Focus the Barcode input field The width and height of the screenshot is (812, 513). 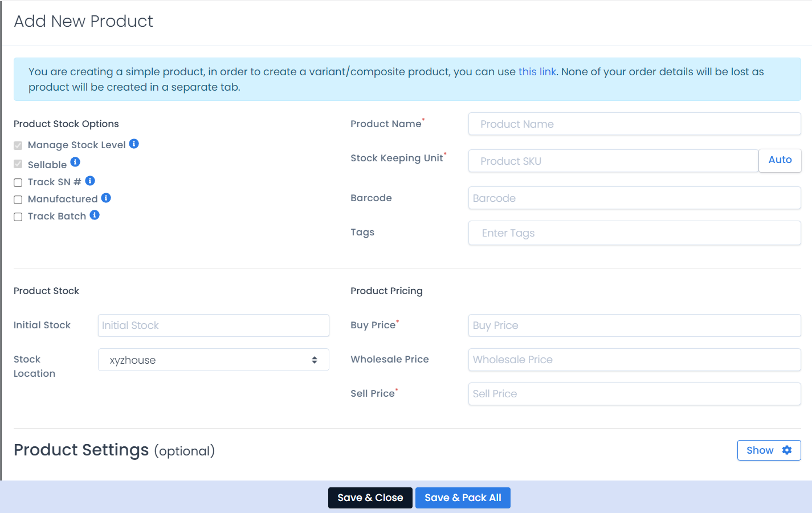(635, 198)
